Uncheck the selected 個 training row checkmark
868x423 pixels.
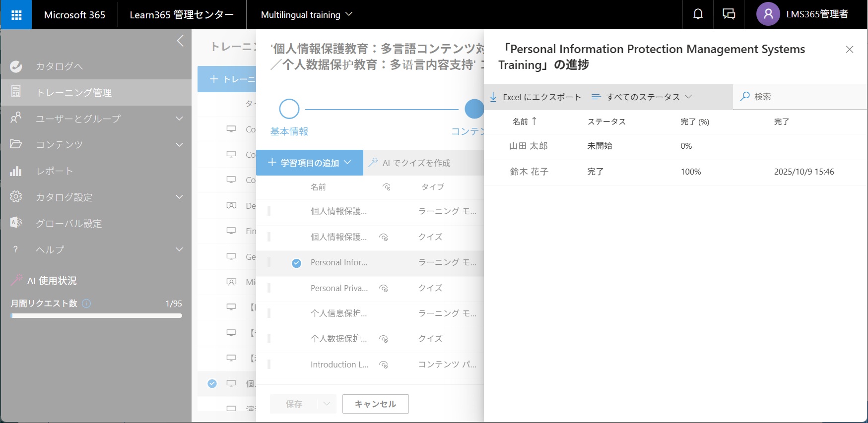pos(212,383)
